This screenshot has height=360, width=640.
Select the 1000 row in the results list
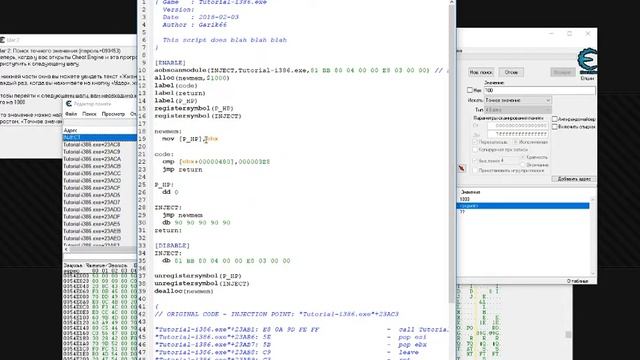pos(523,199)
